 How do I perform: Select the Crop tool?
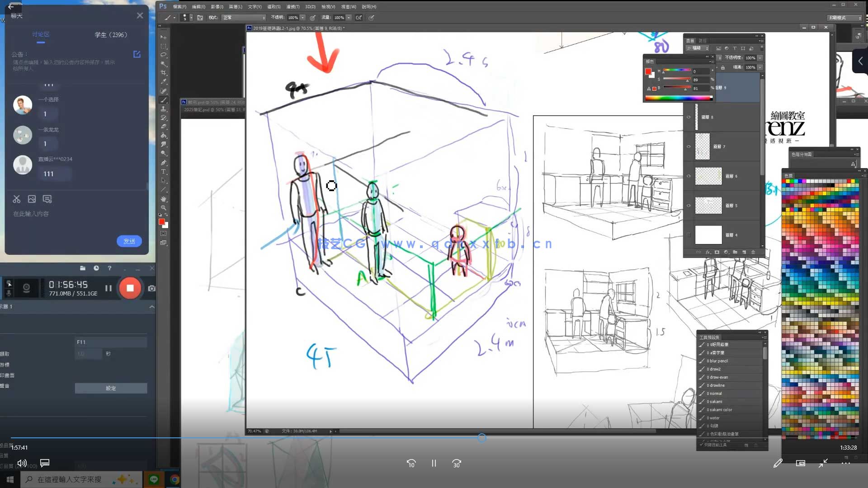(x=163, y=72)
